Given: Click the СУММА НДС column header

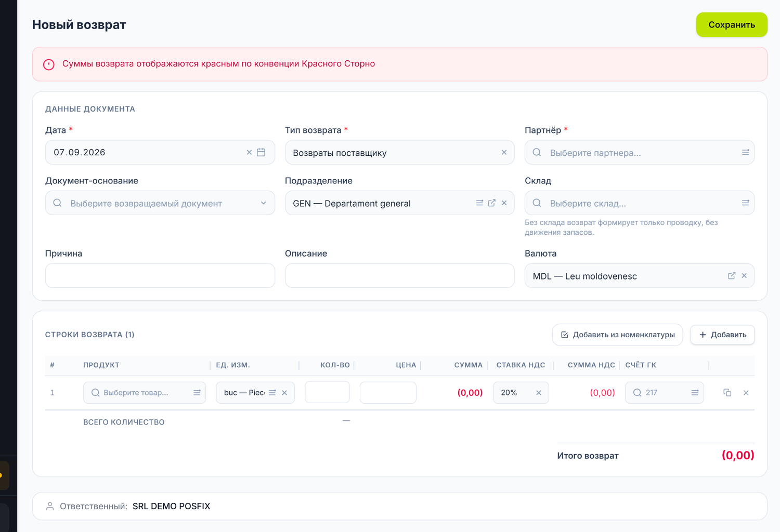Looking at the screenshot, I should [591, 365].
